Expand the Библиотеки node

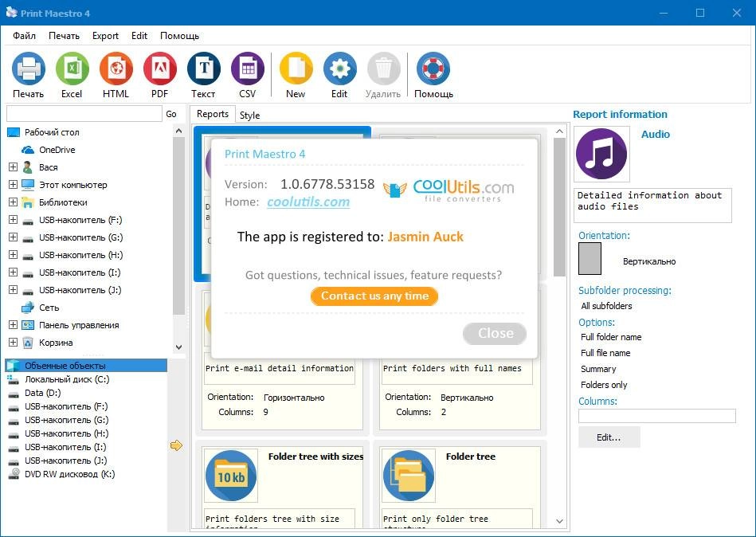(13, 202)
